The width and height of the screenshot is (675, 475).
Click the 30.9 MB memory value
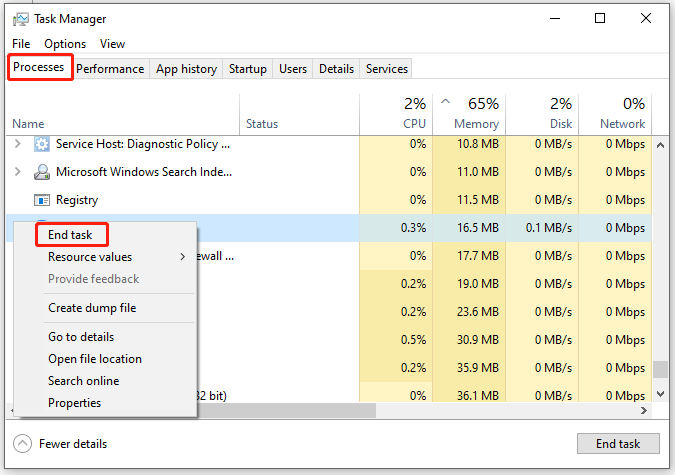pos(477,340)
